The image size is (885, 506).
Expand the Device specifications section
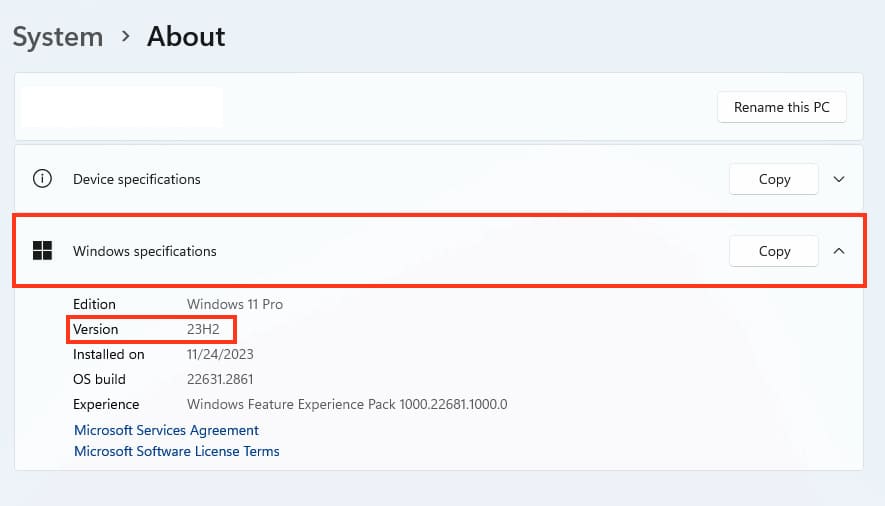pyautogui.click(x=839, y=179)
